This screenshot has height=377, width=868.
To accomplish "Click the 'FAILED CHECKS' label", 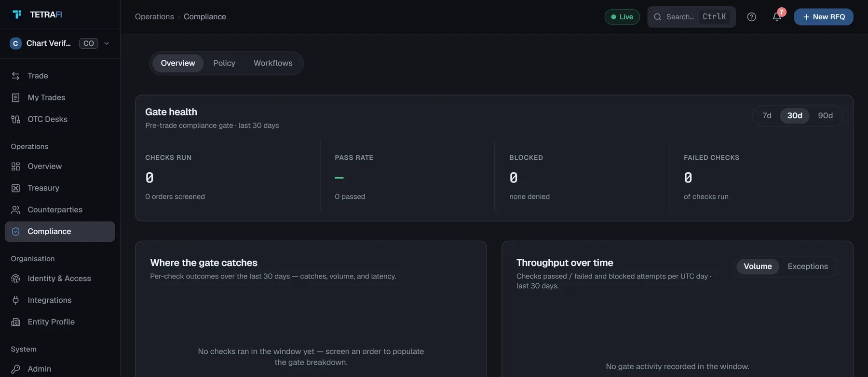I will point(711,158).
